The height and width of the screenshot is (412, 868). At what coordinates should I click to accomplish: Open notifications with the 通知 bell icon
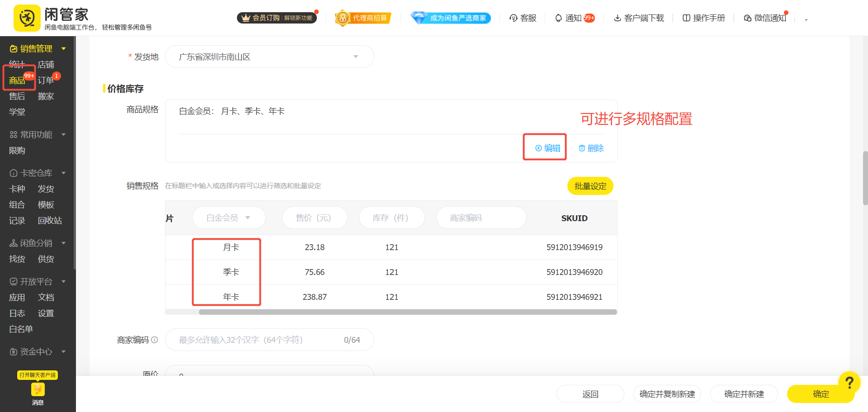[558, 18]
